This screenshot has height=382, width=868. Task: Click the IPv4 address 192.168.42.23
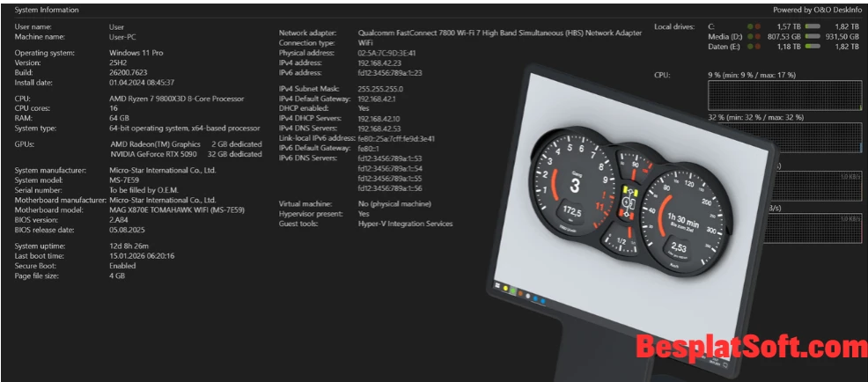(x=379, y=62)
